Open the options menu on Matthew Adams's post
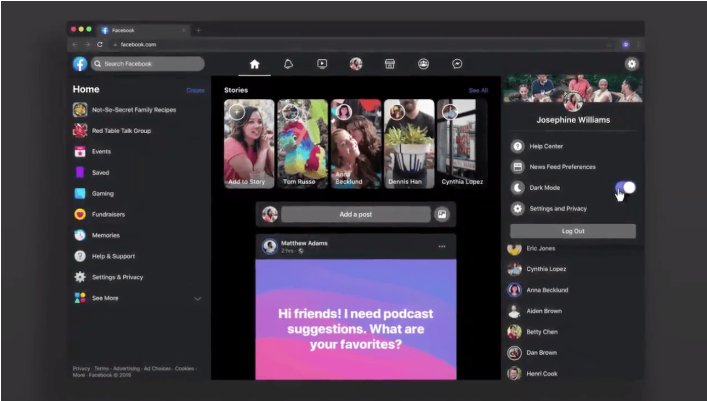Image resolution: width=707 pixels, height=401 pixels. click(442, 246)
